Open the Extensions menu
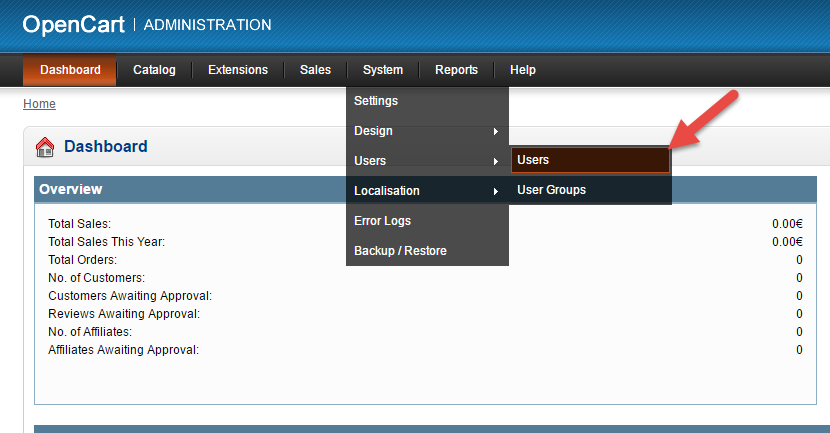 pyautogui.click(x=238, y=70)
